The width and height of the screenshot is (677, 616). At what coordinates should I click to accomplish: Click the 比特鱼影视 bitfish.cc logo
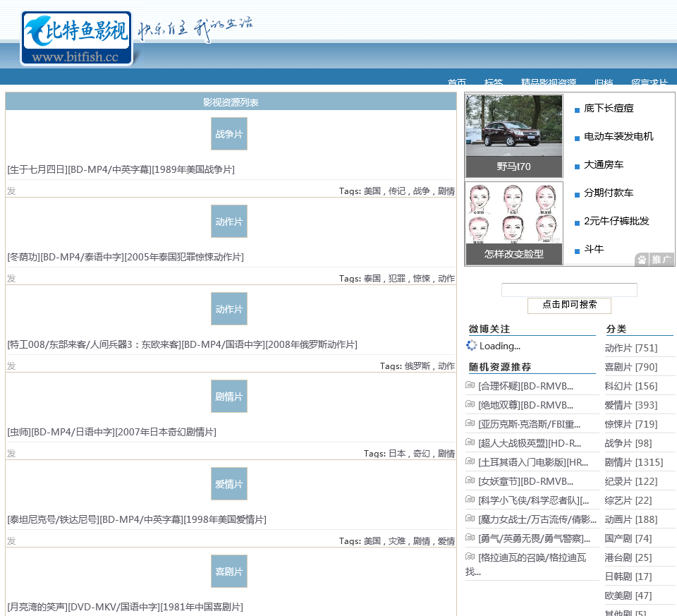point(76,38)
